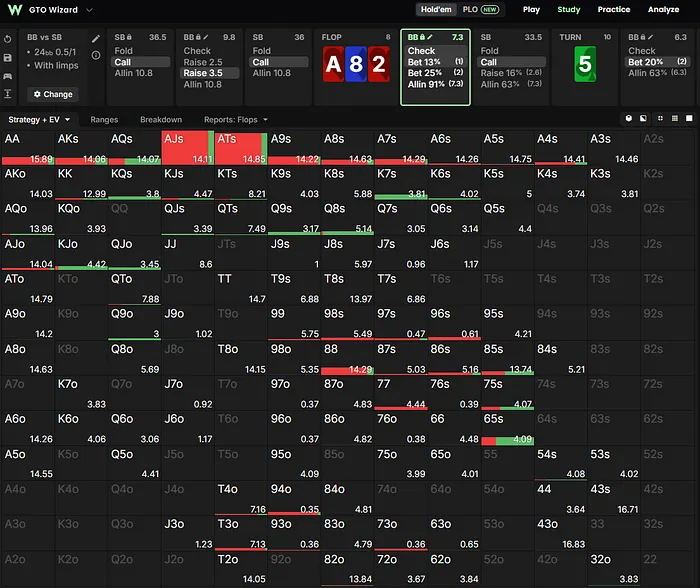Select Raise 16% in SB 33.5 panel
This screenshot has width=700, height=588.
click(511, 73)
